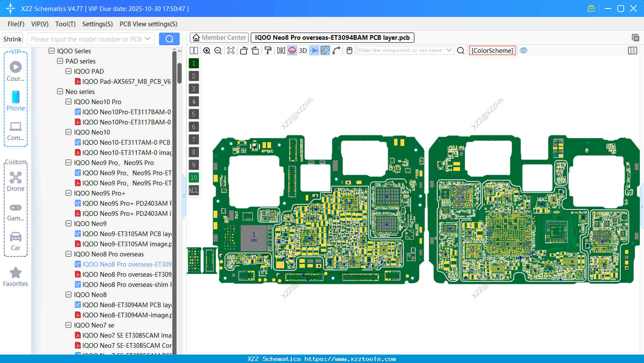Select the zoom in tool

207,50
